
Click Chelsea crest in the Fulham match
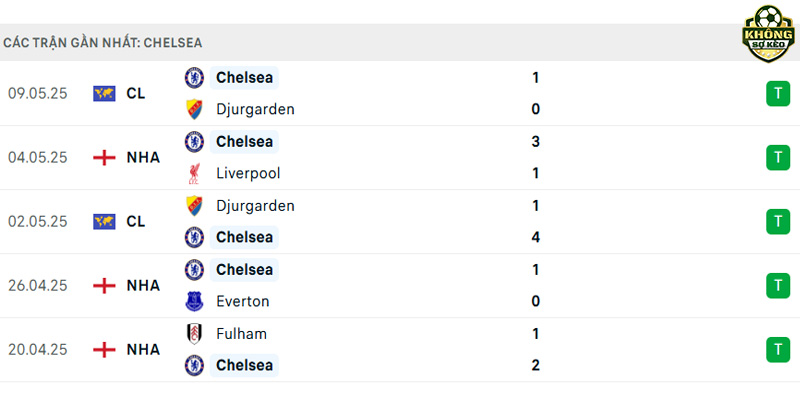point(194,365)
